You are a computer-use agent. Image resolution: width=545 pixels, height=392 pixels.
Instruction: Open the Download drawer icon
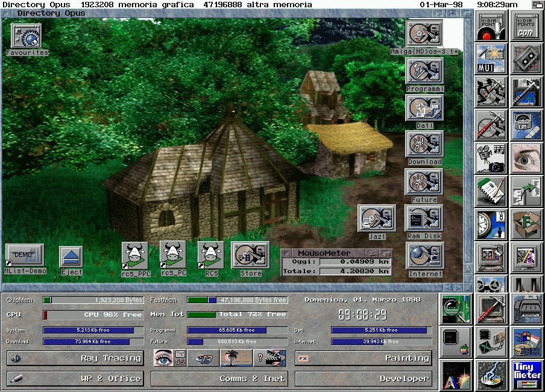coord(424,145)
